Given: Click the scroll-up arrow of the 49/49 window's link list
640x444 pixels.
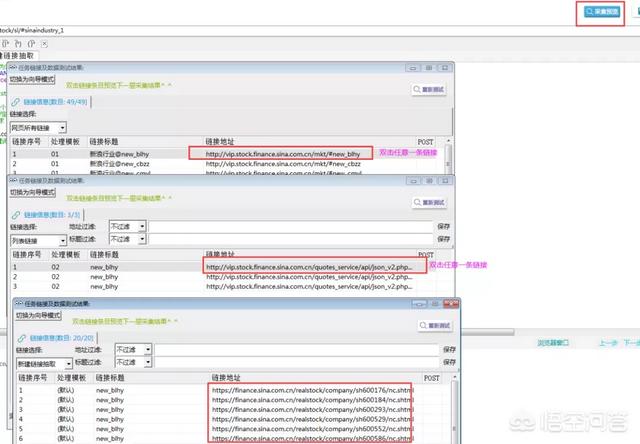Looking at the screenshot, I should pyautogui.click(x=449, y=141).
